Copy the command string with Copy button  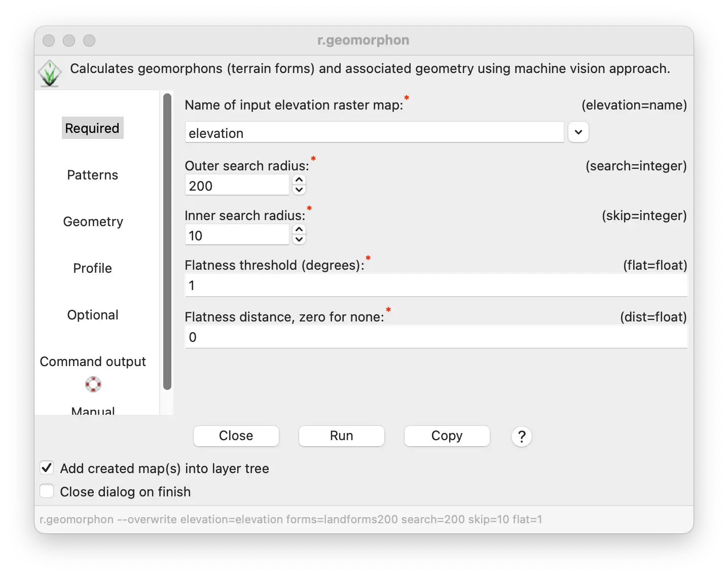click(447, 436)
